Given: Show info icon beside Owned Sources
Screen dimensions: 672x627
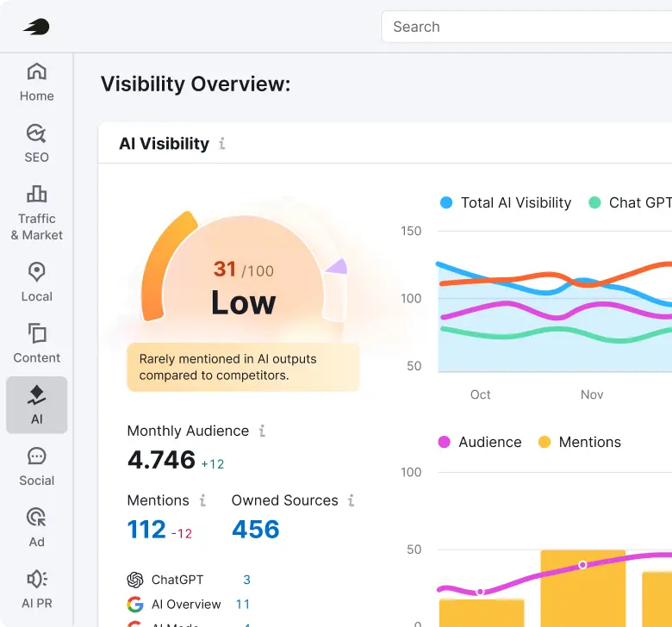Looking at the screenshot, I should pos(351,500).
